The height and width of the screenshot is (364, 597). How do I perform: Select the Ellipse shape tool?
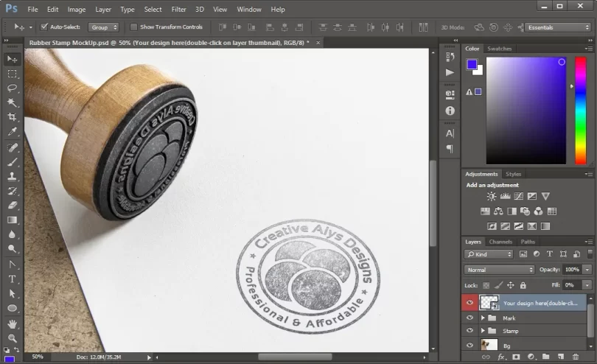coord(13,308)
